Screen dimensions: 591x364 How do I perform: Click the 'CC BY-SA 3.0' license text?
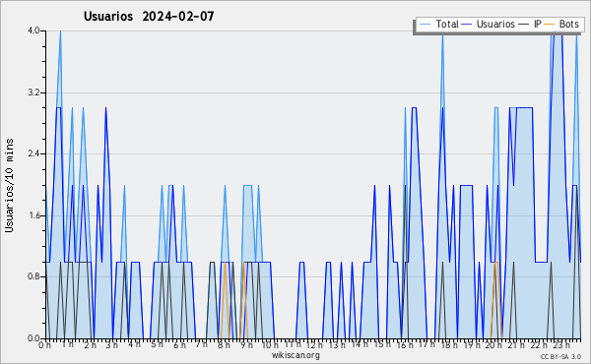[x=560, y=357]
